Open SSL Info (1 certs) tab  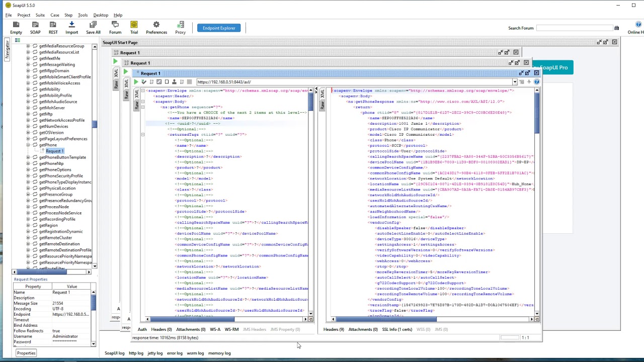click(x=397, y=329)
